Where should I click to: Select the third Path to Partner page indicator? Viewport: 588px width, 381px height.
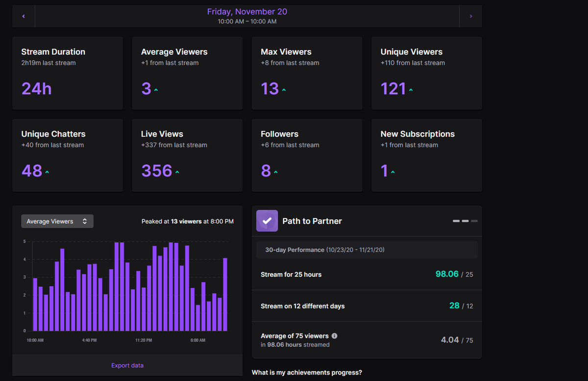click(474, 221)
